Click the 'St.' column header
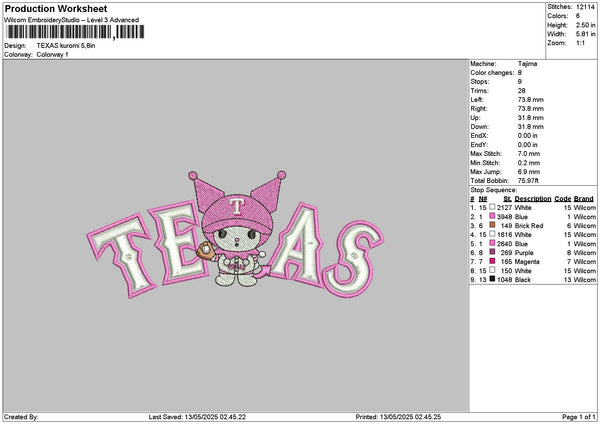 (508, 199)
